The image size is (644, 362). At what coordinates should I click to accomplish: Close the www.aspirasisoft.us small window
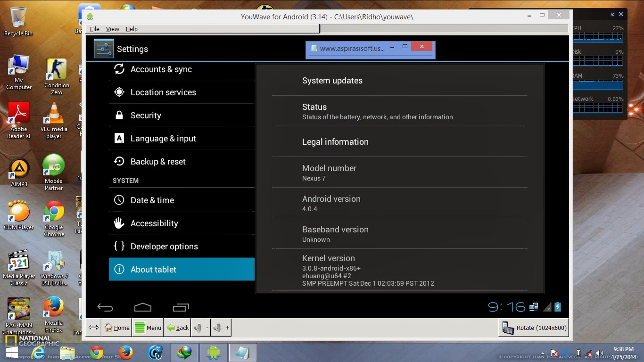(422, 47)
